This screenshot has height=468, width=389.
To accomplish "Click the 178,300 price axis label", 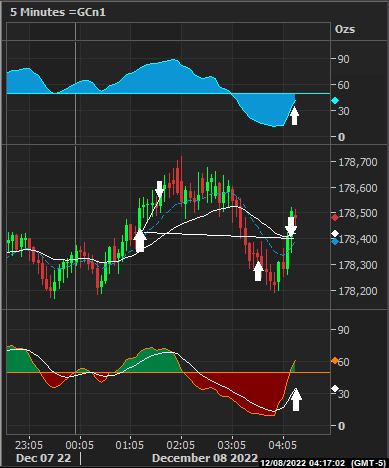I will click(358, 265).
